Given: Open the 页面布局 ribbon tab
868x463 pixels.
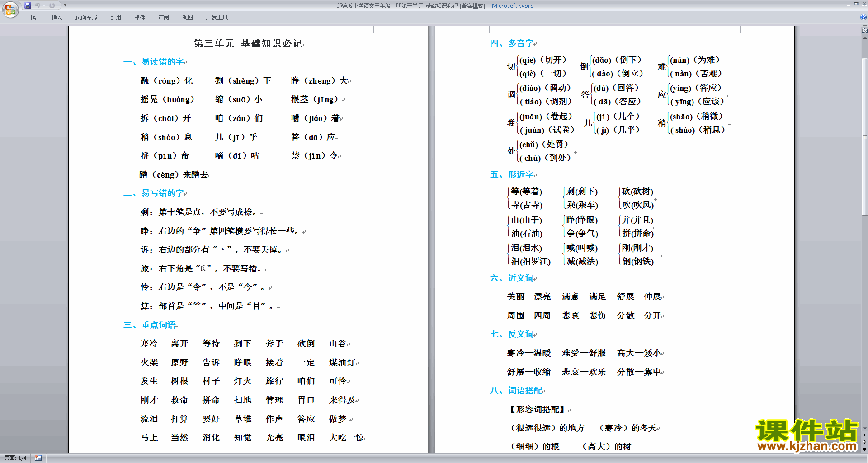Looking at the screenshot, I should (86, 18).
